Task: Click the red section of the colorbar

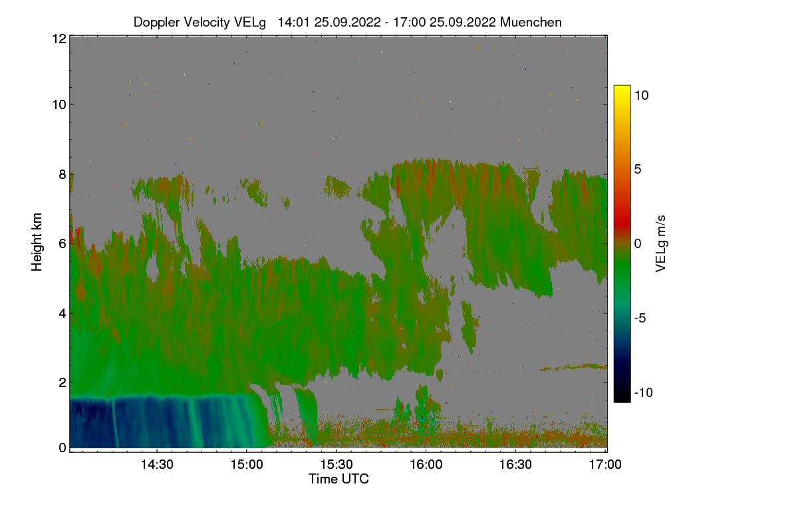Action: pos(622,219)
